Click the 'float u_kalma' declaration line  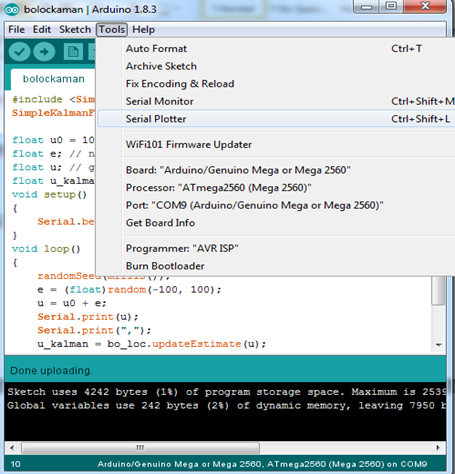click(x=53, y=181)
